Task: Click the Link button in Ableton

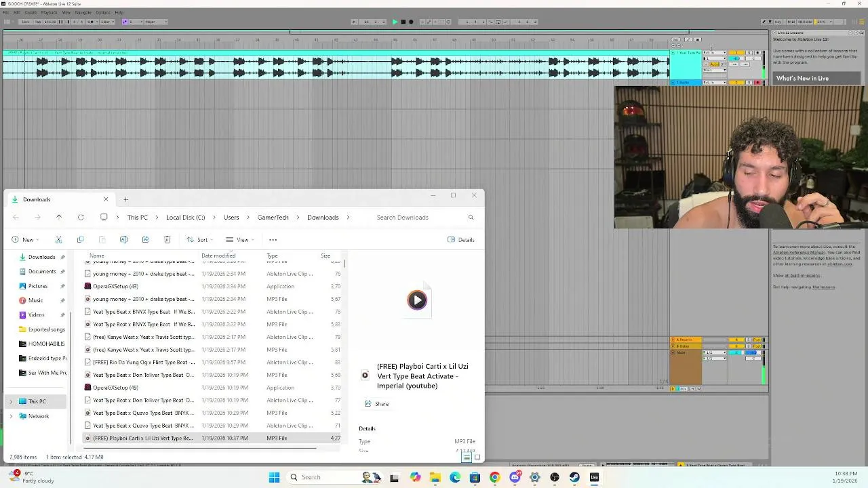Action: pos(25,22)
